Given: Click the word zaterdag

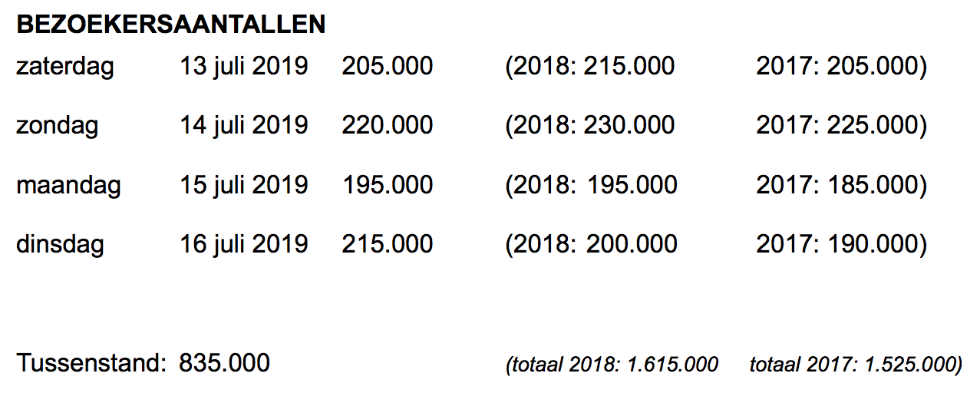Looking at the screenshot, I should point(64,66).
